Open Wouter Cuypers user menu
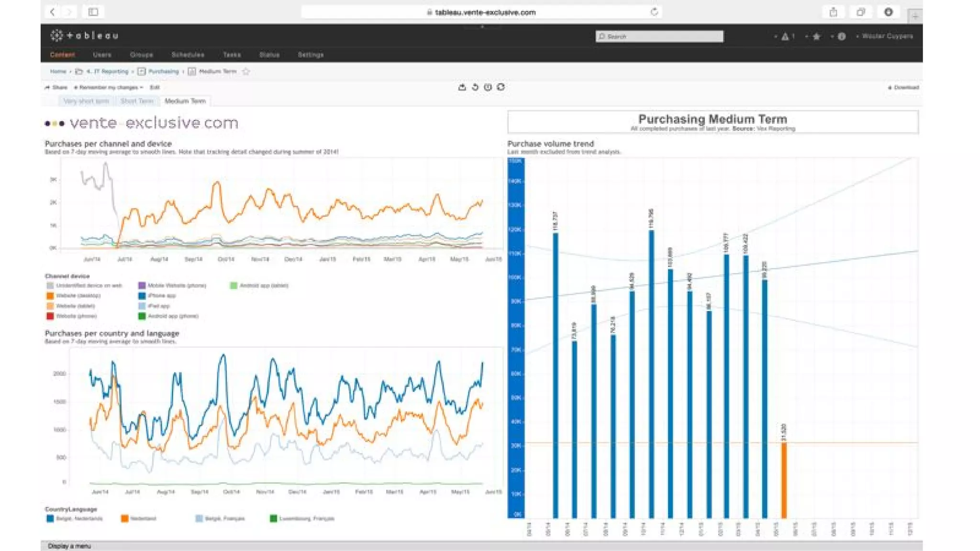Viewport: 980px width, 551px height. click(x=887, y=36)
